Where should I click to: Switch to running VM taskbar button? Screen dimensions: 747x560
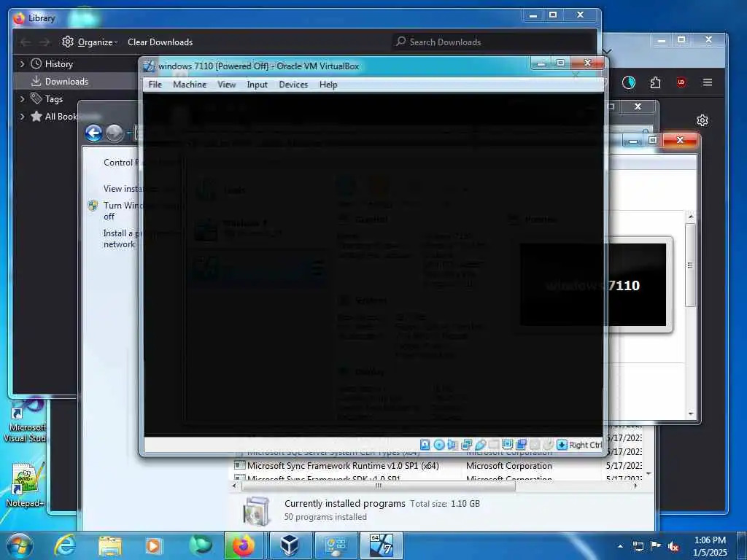[381, 545]
